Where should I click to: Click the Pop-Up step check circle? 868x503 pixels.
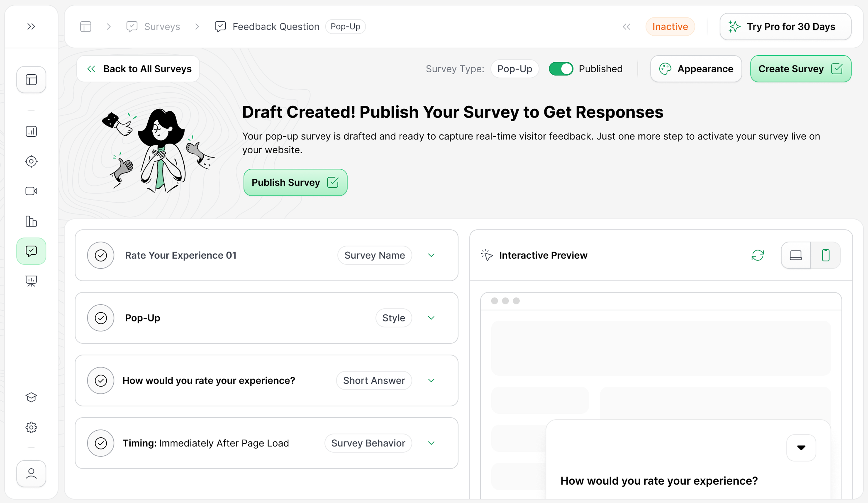point(101,318)
